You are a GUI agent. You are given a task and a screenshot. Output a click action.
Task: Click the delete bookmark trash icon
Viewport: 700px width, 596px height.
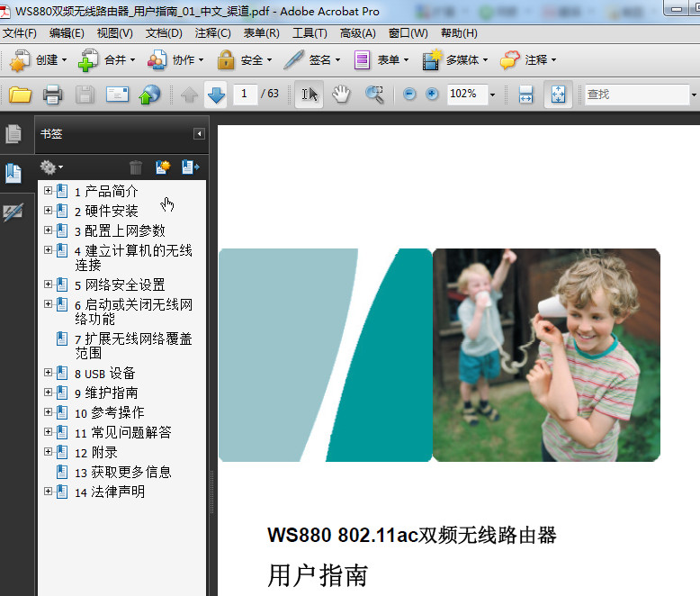pyautogui.click(x=136, y=167)
